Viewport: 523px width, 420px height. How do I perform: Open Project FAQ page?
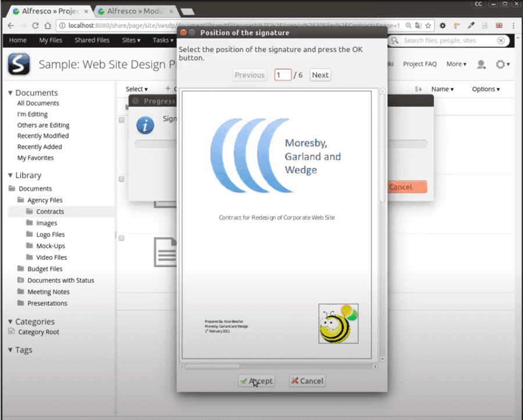pos(420,64)
